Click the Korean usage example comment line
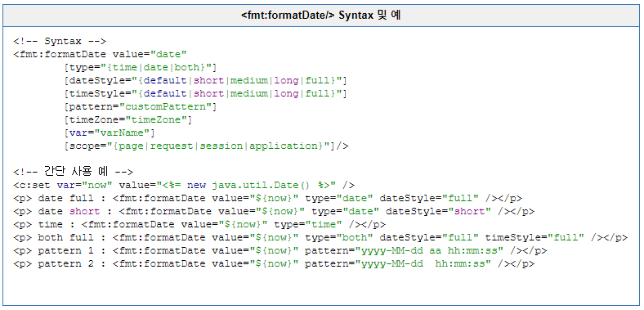 click(73, 172)
